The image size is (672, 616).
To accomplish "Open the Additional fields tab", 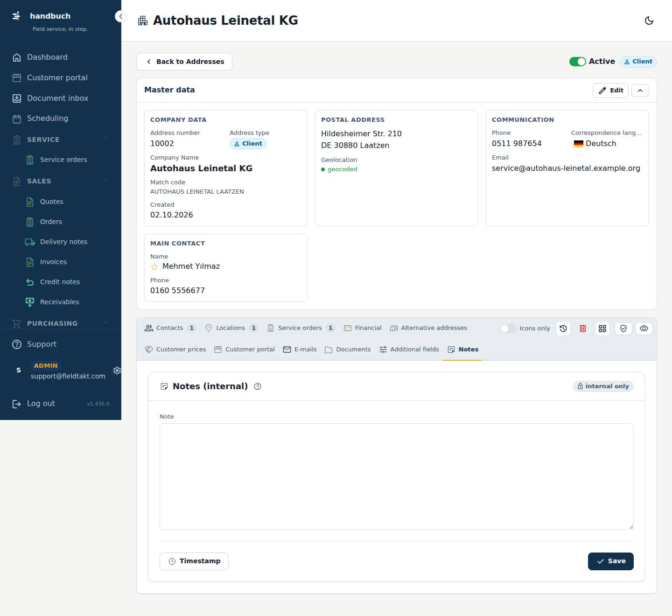I will click(x=409, y=350).
